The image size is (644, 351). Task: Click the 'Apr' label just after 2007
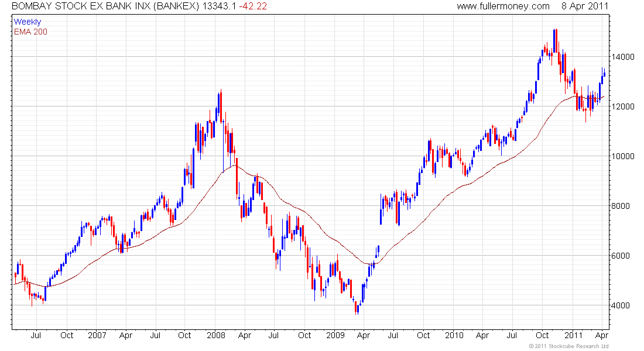[126, 335]
